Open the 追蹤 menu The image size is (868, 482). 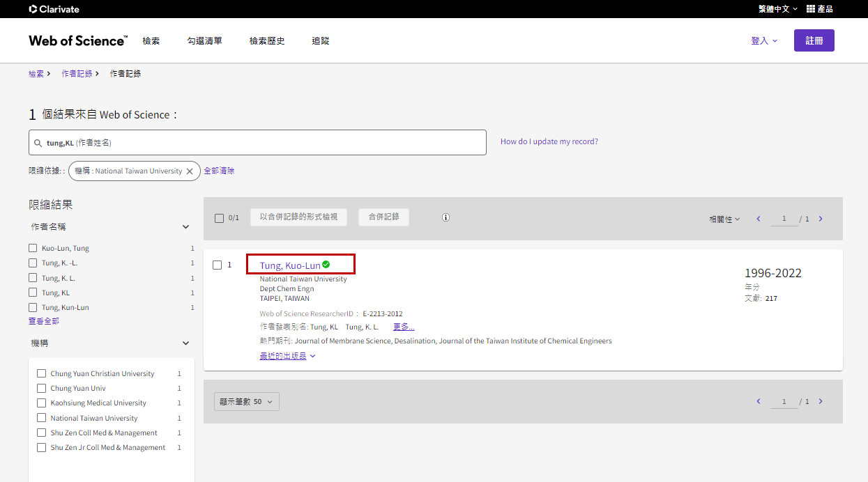tap(321, 41)
